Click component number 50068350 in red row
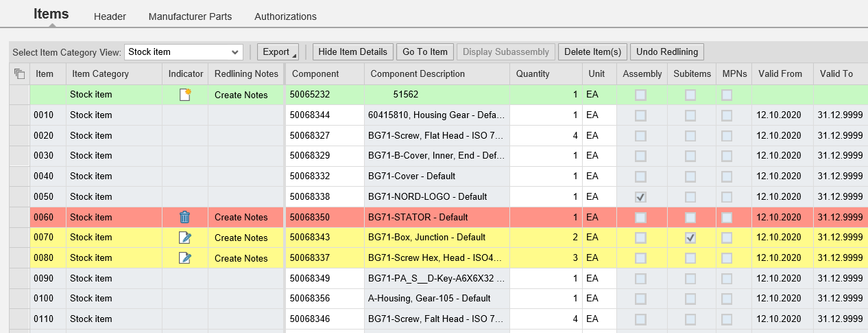The height and width of the screenshot is (333, 868). 325,217
